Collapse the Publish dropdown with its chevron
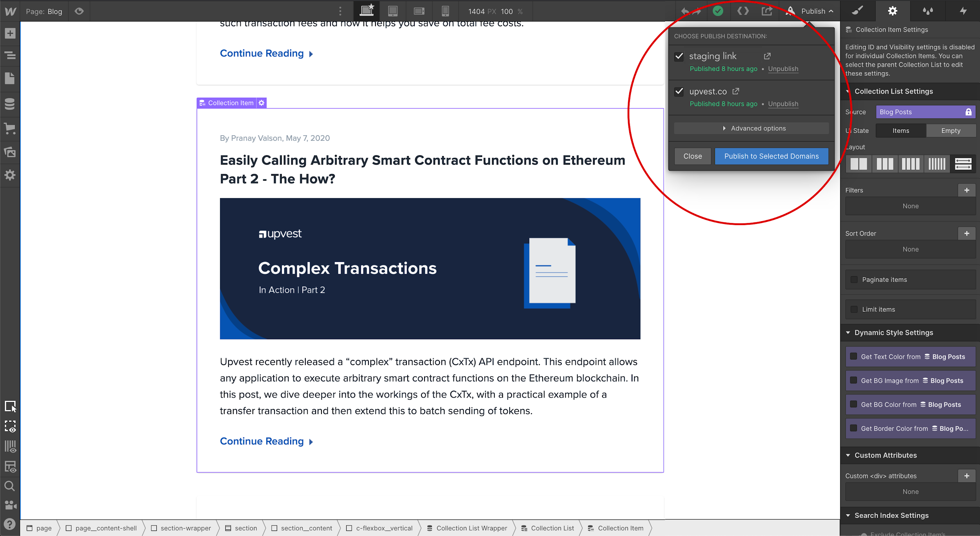 [x=832, y=11]
